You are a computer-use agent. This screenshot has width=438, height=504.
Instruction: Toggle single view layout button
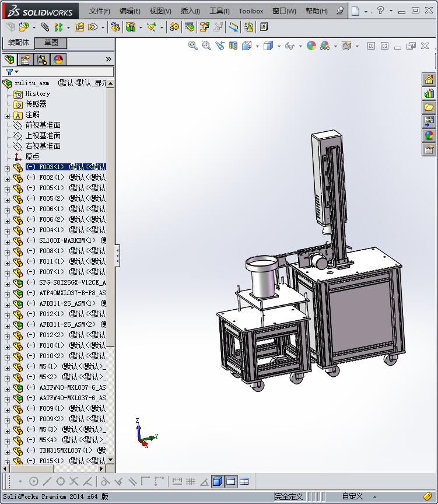[x=230, y=481]
